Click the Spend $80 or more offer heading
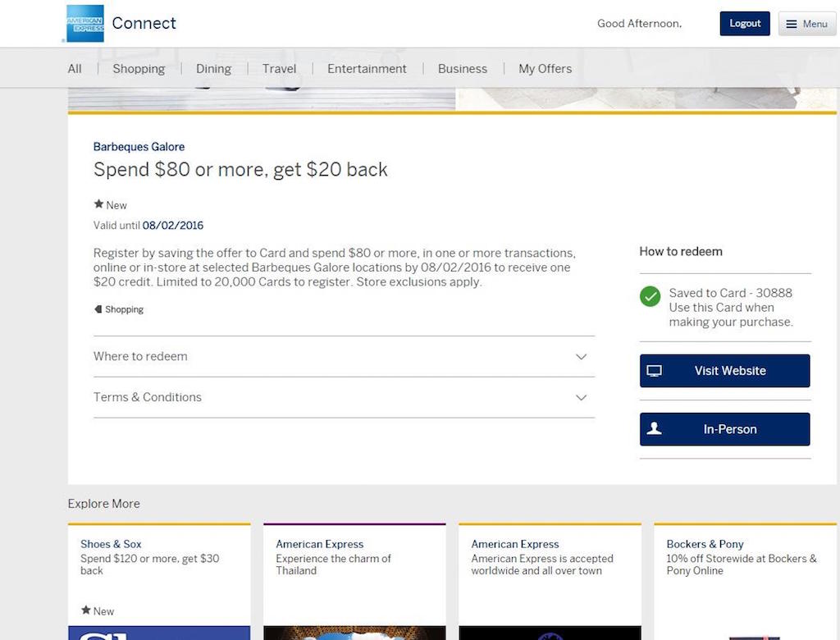 coord(240,170)
